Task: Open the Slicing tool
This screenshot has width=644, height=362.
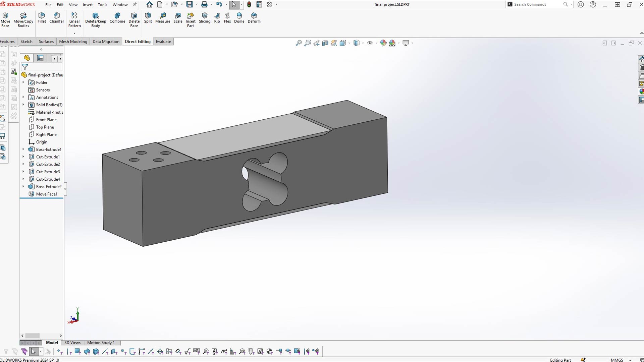Action: click(x=205, y=18)
